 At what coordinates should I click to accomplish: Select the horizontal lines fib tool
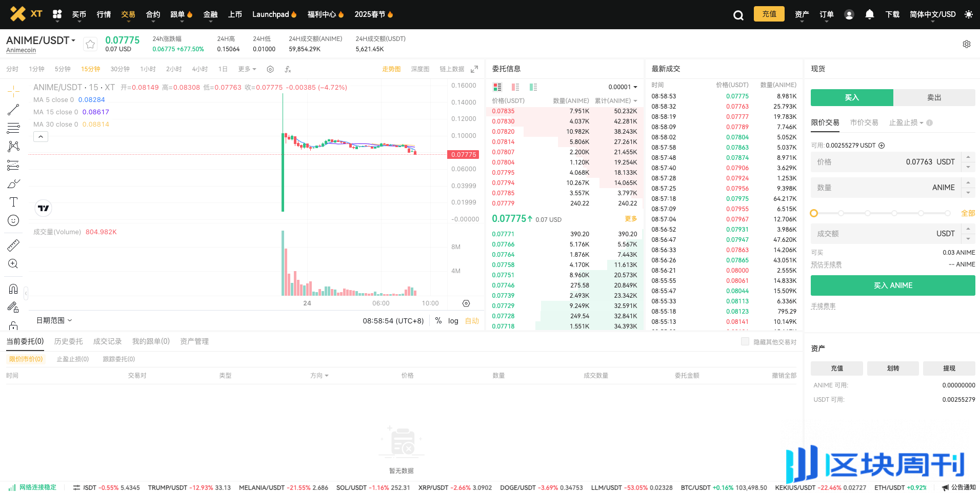(13, 128)
